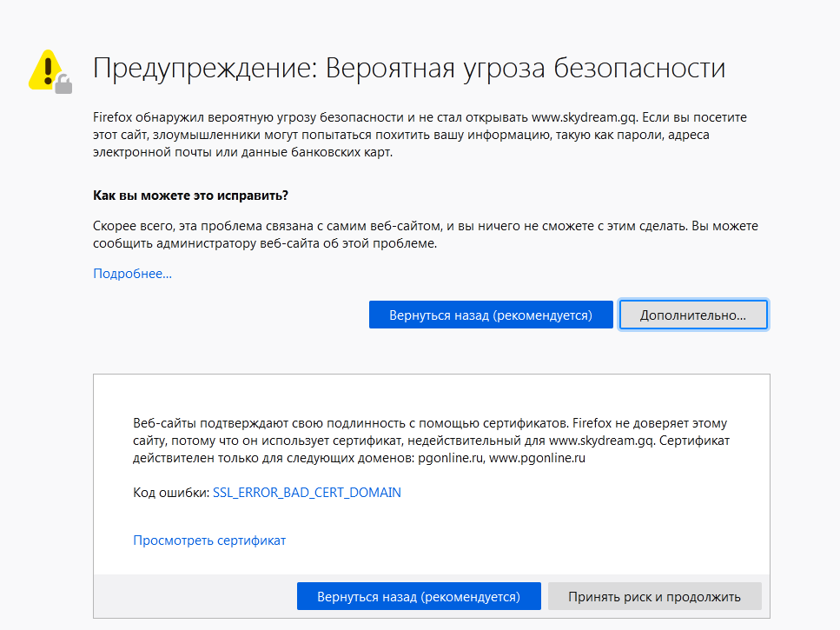Click 'www.pgonline.ru' in the certificate domains list
Image resolution: width=840 pixels, height=630 pixels.
[x=538, y=458]
